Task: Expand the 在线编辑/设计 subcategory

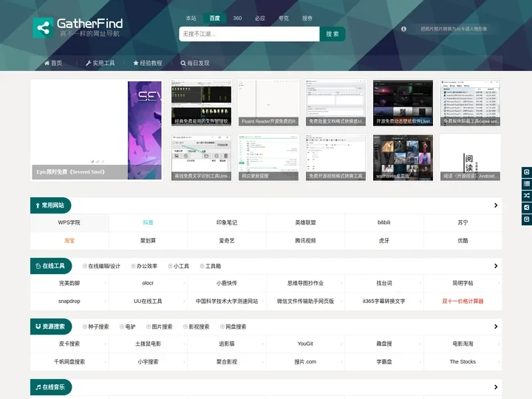Action: pos(101,266)
